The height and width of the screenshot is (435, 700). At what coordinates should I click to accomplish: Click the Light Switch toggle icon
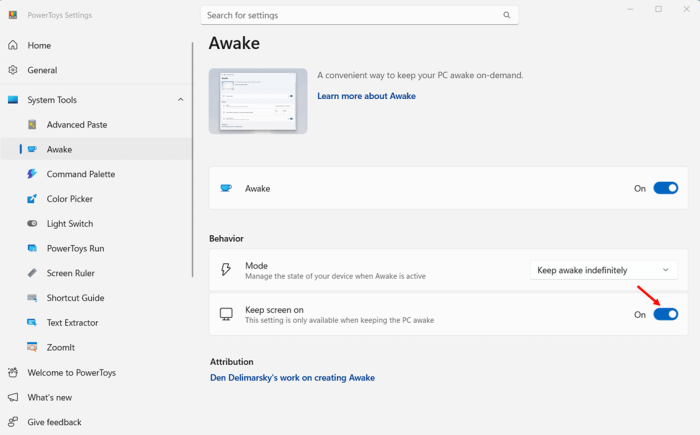pos(32,223)
